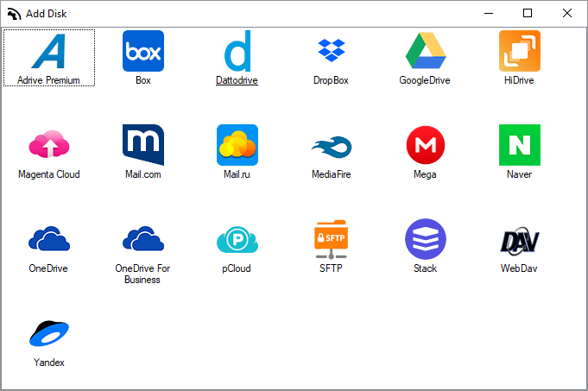Click the 'OneDrive' label under first cloud
588x391 pixels.
coord(48,268)
